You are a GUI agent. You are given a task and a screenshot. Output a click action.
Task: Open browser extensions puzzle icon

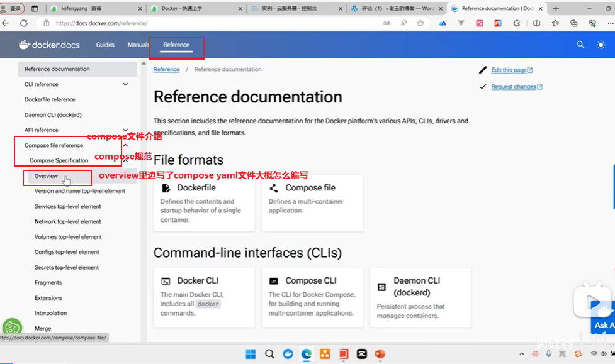pyautogui.click(x=517, y=23)
